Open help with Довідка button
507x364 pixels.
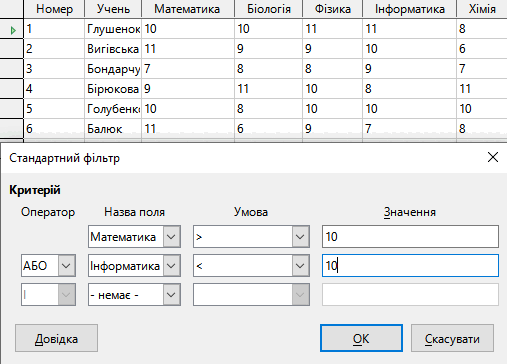(x=56, y=338)
